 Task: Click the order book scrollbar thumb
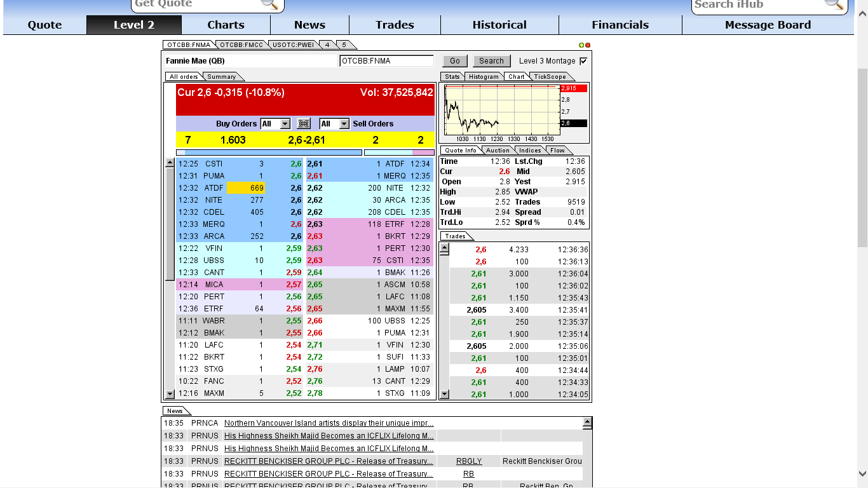(x=170, y=224)
